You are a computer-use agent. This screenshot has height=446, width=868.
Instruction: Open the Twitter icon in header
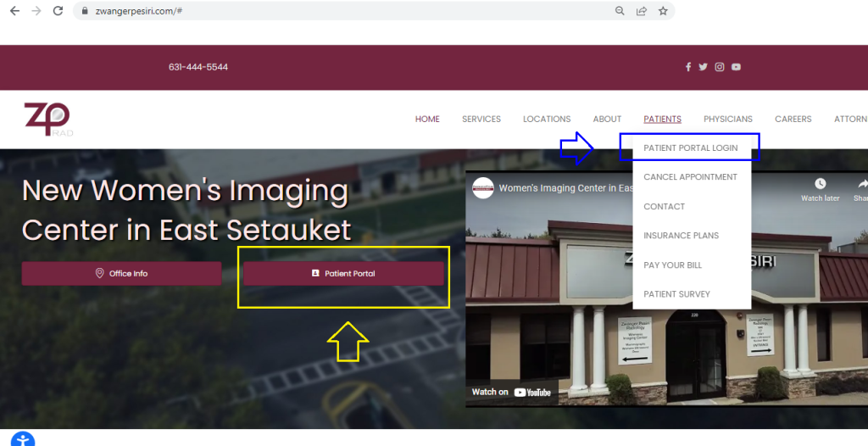pos(703,67)
